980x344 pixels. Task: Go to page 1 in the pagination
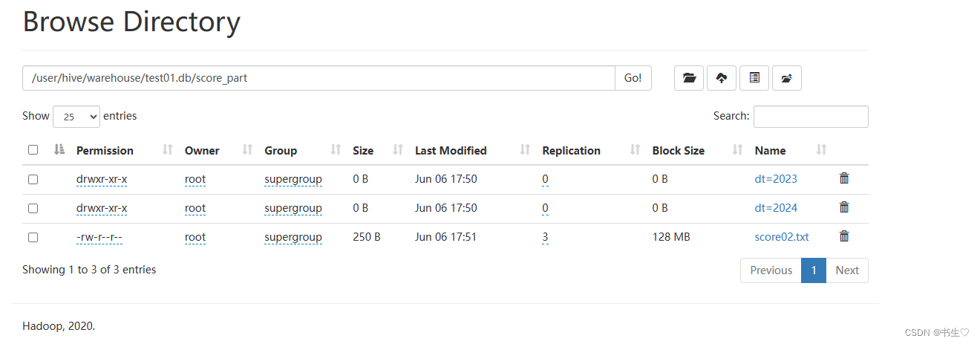[814, 270]
